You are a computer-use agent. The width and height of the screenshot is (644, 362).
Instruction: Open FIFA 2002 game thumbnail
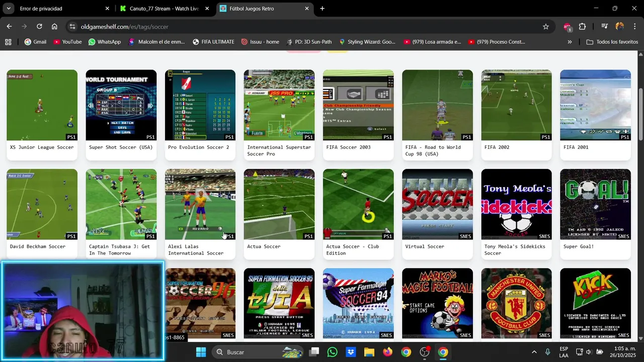[516, 105]
